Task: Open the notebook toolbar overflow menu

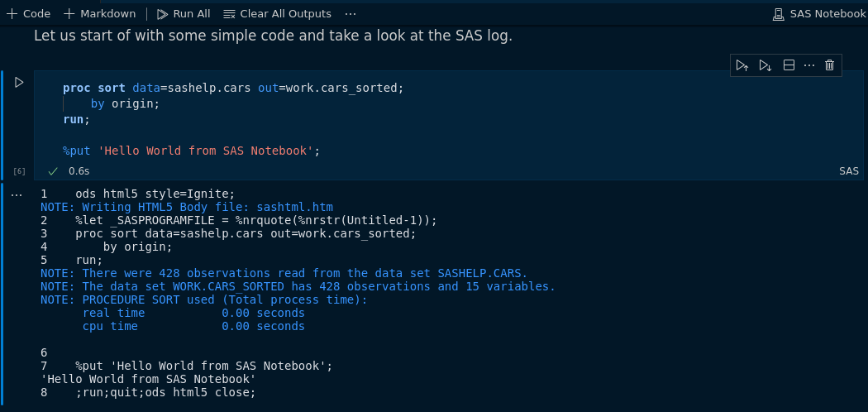Action: click(x=351, y=14)
